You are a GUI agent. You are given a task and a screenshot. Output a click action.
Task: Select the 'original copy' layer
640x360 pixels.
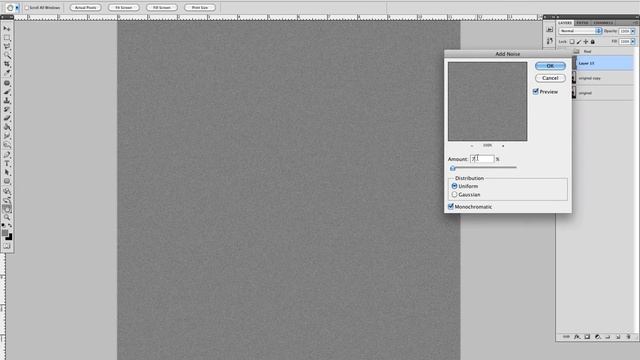click(x=603, y=78)
